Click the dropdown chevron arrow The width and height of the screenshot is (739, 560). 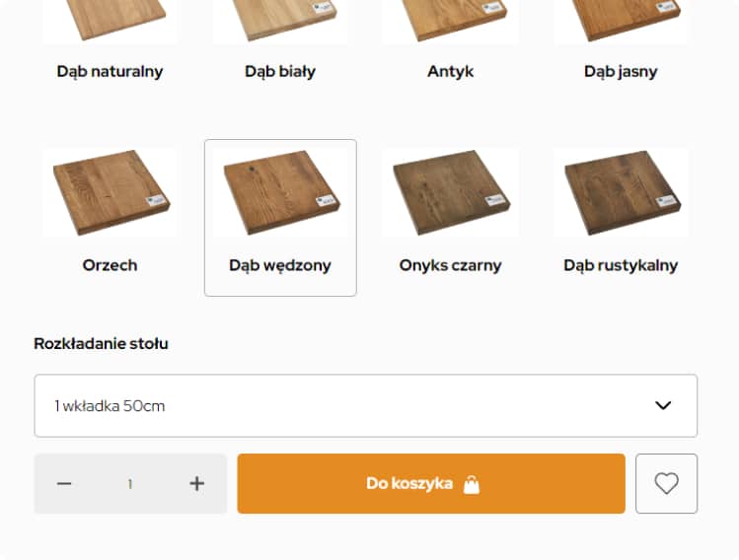click(x=663, y=405)
